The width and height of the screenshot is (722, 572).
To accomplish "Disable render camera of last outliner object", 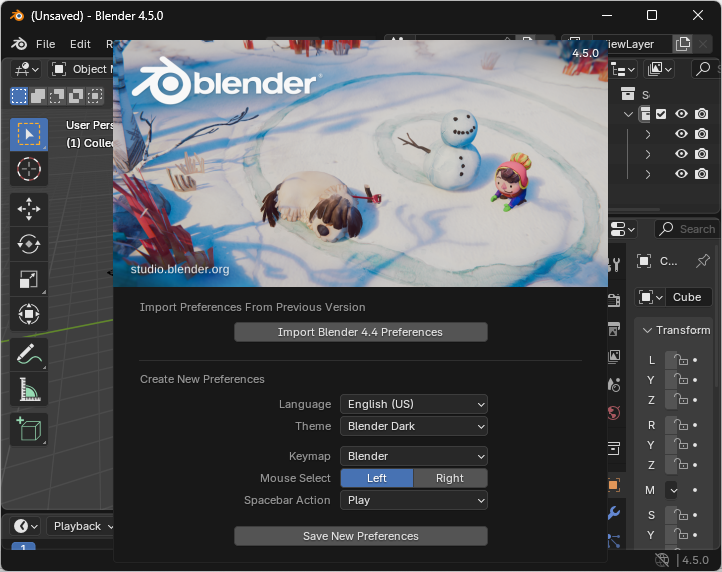I will [x=701, y=174].
